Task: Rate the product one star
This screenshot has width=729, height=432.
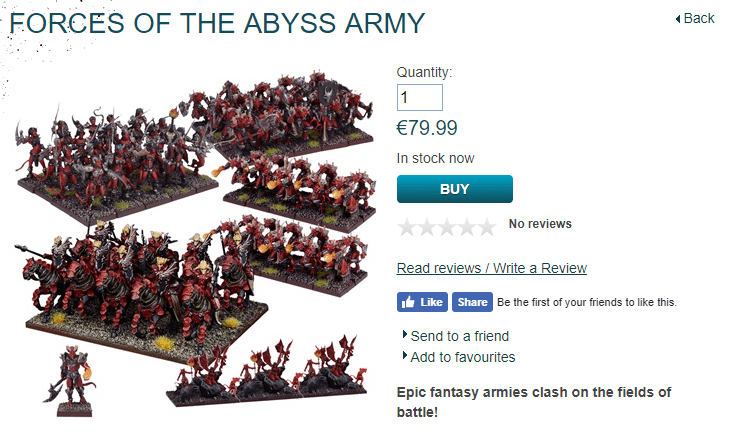Action: (407, 227)
